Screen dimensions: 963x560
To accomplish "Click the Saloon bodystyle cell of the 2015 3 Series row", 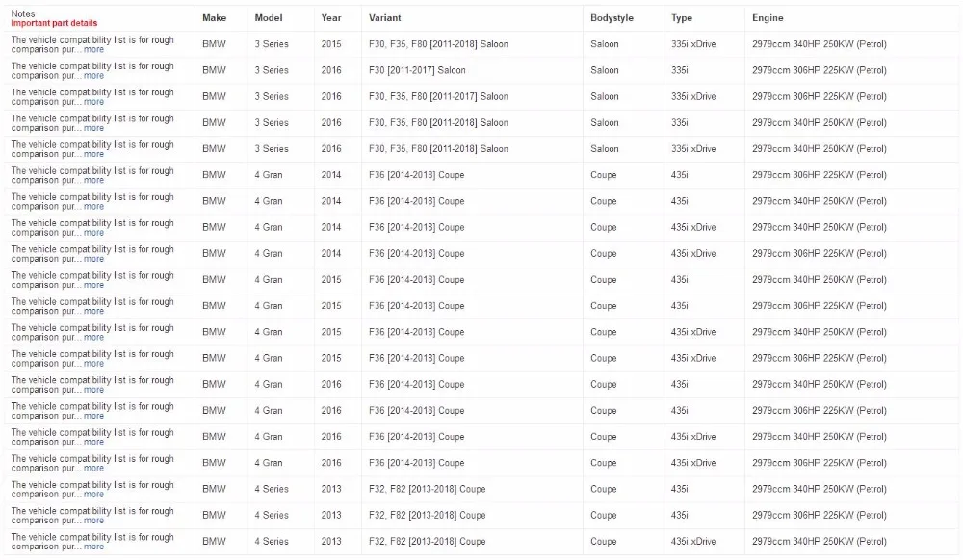I will [605, 44].
